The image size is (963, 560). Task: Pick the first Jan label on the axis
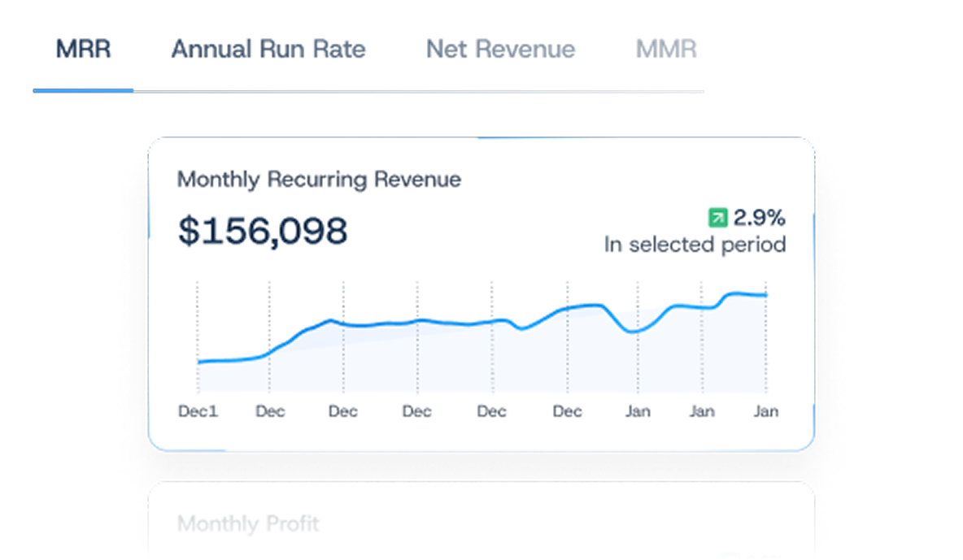638,411
